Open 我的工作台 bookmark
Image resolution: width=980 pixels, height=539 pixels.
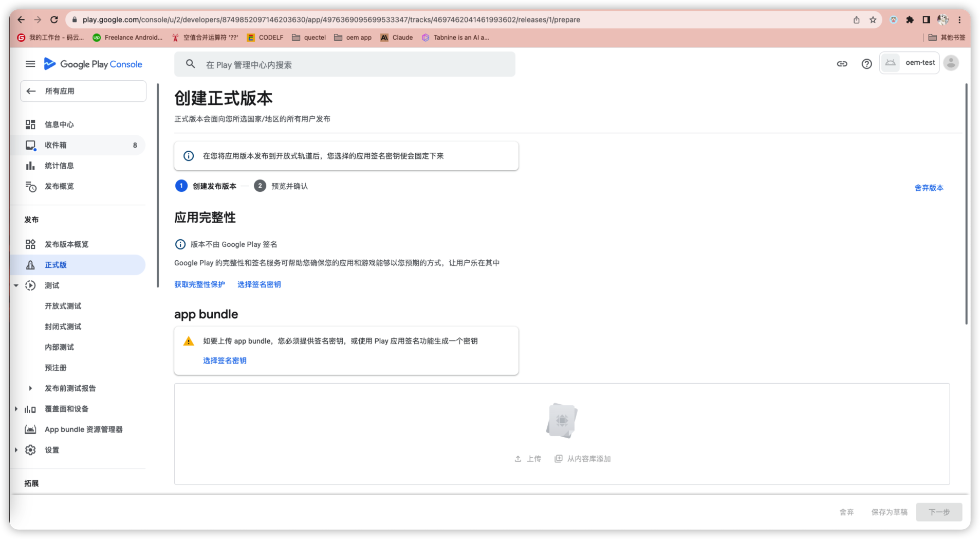(50, 38)
